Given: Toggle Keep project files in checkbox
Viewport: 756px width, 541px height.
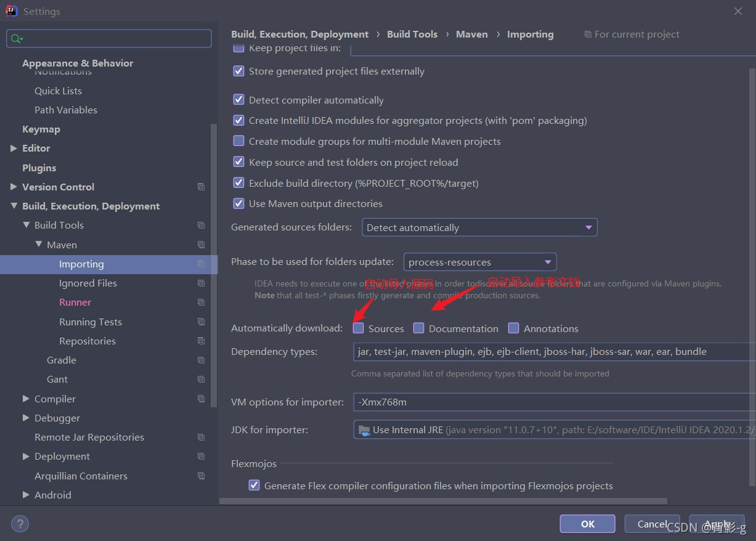Looking at the screenshot, I should pos(238,48).
